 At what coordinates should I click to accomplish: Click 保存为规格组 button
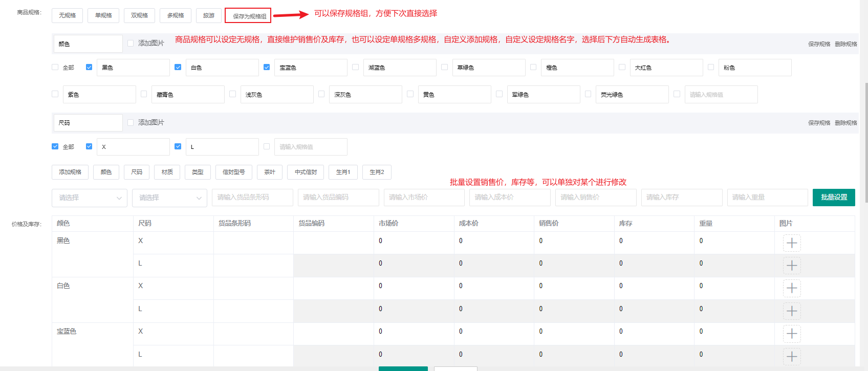(x=248, y=16)
